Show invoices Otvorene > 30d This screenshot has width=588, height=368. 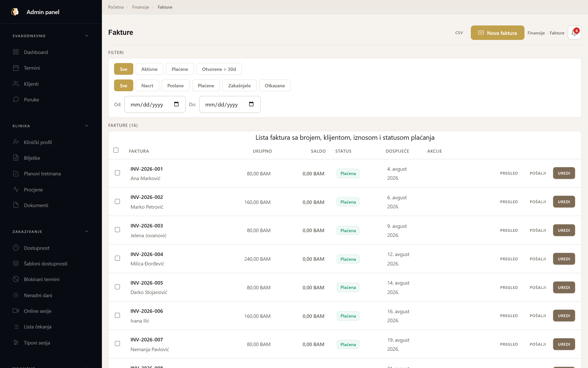pyautogui.click(x=219, y=69)
